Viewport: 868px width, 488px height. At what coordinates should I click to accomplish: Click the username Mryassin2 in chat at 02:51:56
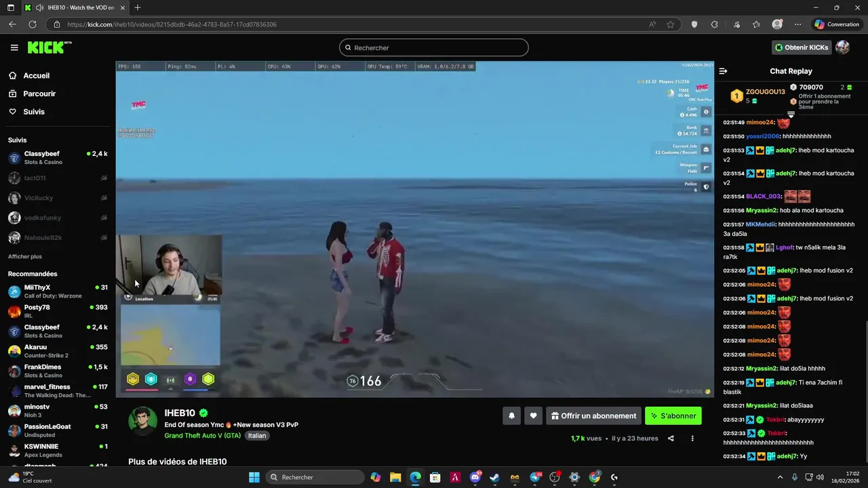[x=762, y=211]
